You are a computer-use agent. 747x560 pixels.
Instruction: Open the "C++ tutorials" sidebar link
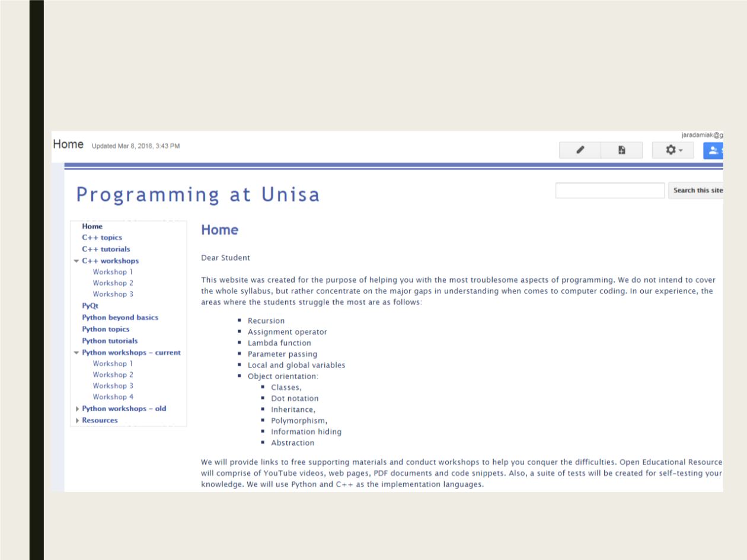coord(106,249)
